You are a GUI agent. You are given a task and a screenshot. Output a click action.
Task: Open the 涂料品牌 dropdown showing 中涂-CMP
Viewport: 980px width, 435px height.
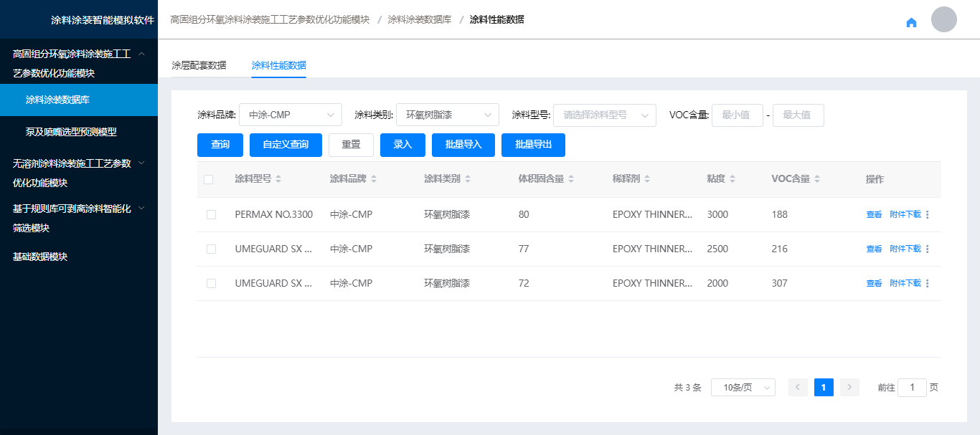[x=290, y=115]
